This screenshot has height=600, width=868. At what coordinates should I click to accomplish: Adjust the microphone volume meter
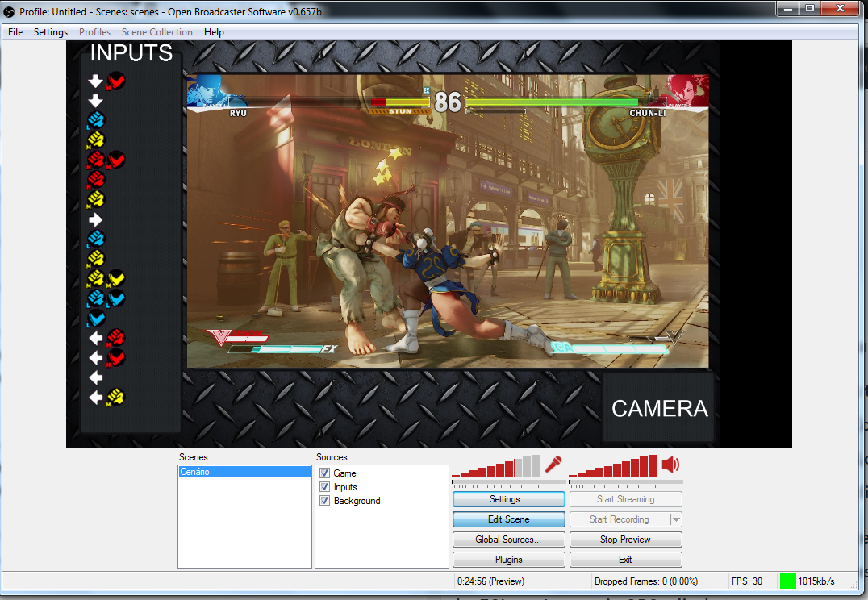pyautogui.click(x=496, y=466)
